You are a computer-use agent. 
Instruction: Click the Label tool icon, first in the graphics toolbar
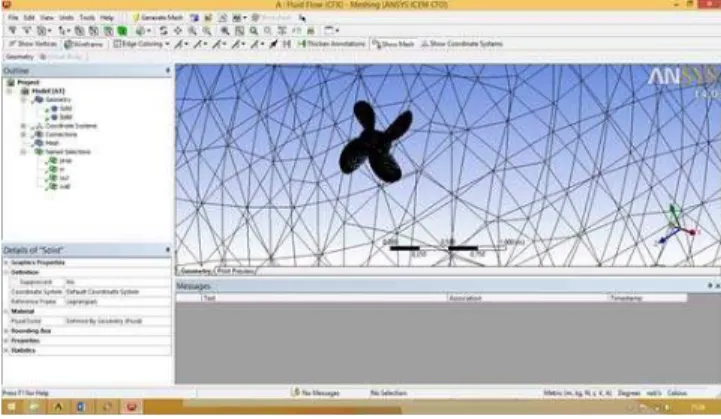[12, 31]
